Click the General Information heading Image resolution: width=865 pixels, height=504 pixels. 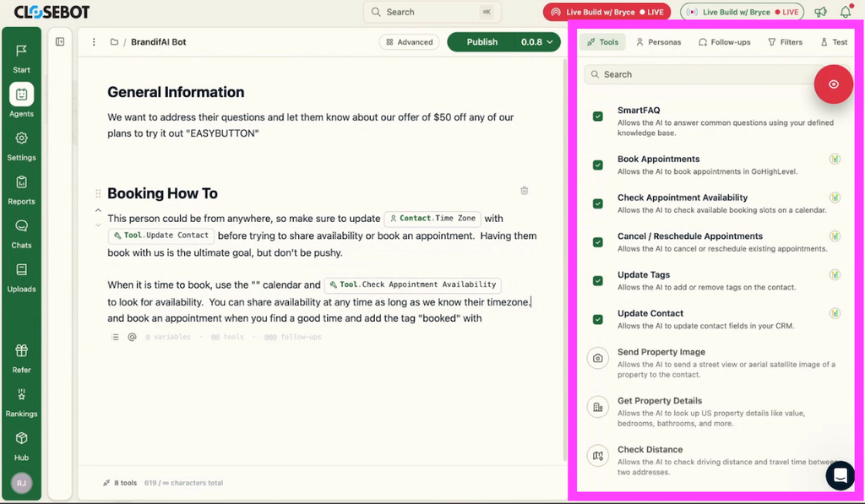(176, 92)
